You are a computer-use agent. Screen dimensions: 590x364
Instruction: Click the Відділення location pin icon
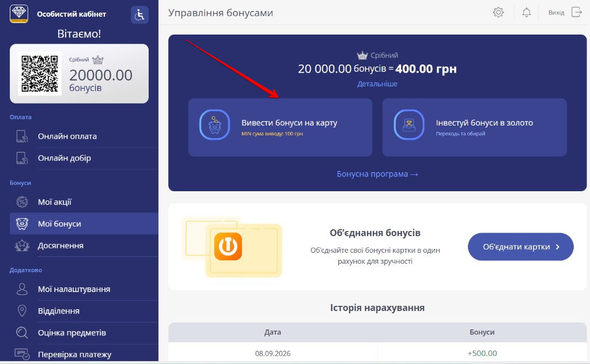tap(22, 311)
